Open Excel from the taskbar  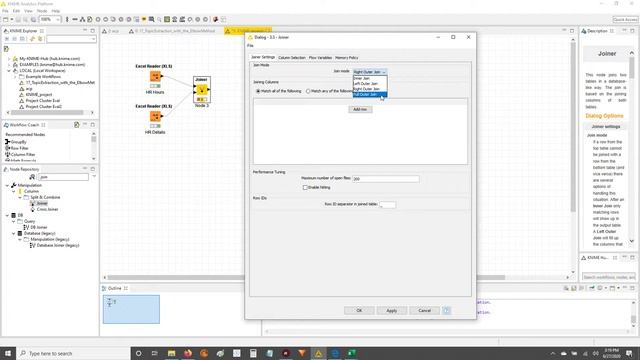click(x=351, y=353)
